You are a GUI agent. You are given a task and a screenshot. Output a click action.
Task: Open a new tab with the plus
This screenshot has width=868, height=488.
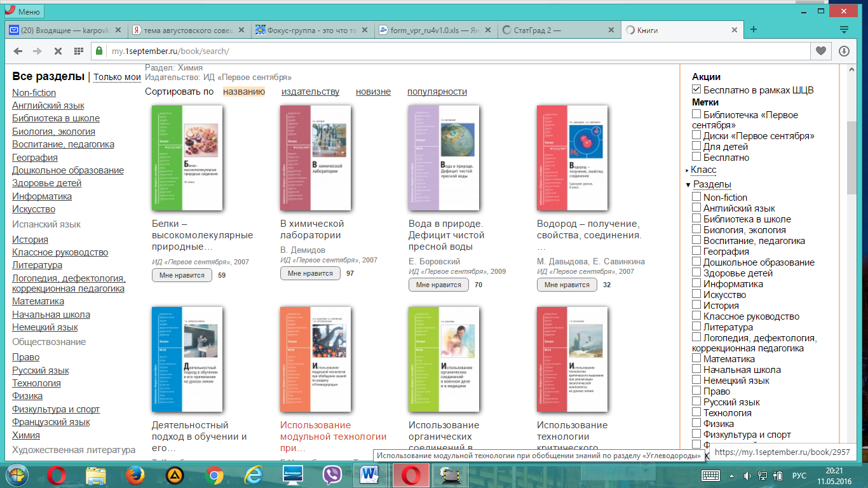[x=754, y=29]
